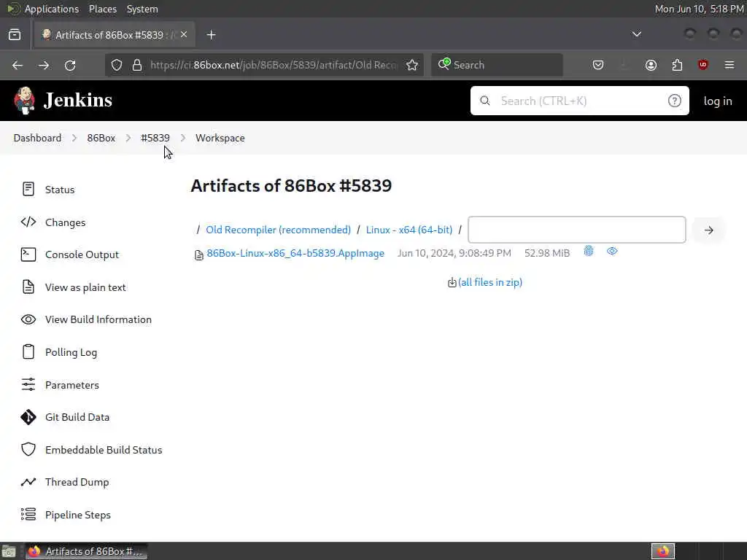
Task: Open the Firefox account icon
Action: tap(651, 65)
